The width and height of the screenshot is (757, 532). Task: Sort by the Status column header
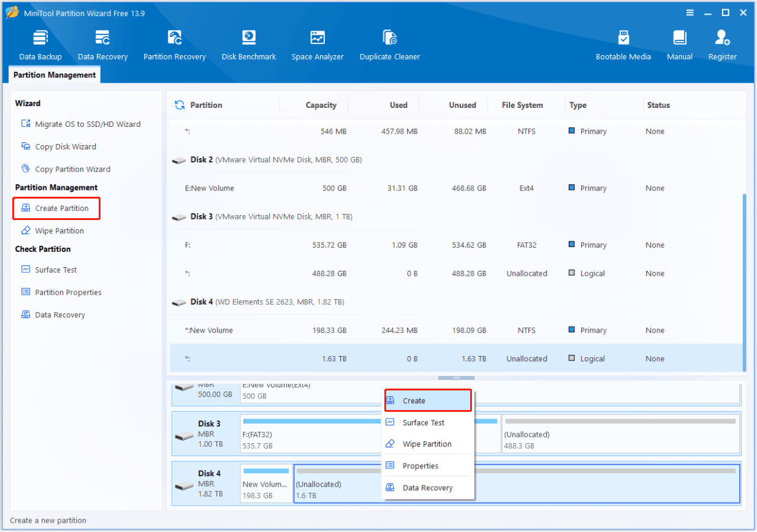658,105
